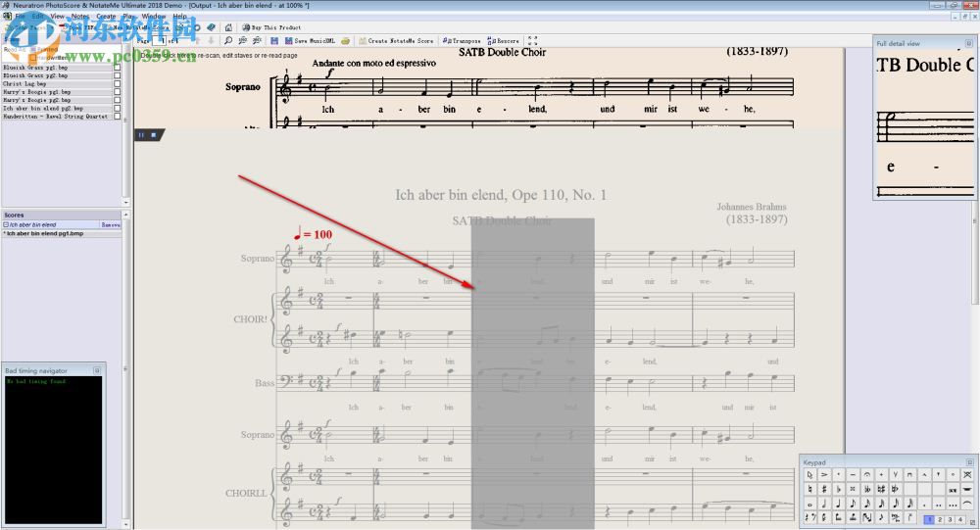Click the Transpose button

coord(462,40)
